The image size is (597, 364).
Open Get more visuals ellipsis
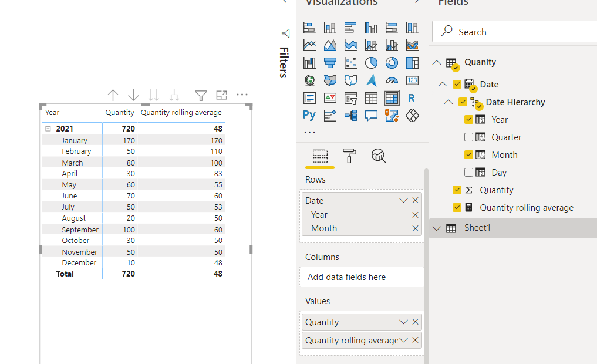(x=309, y=132)
